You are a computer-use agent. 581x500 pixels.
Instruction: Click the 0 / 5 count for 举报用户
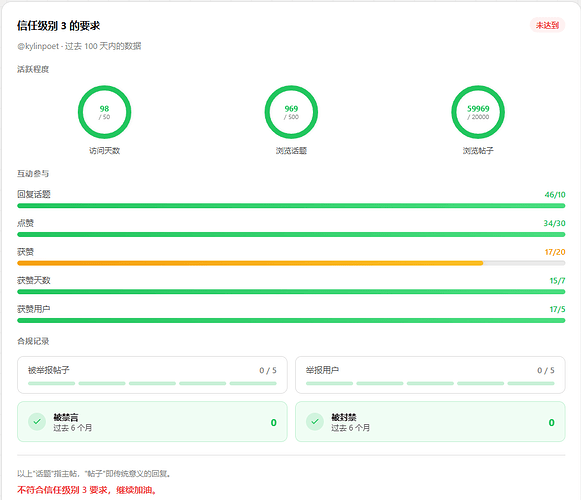pyautogui.click(x=546, y=370)
